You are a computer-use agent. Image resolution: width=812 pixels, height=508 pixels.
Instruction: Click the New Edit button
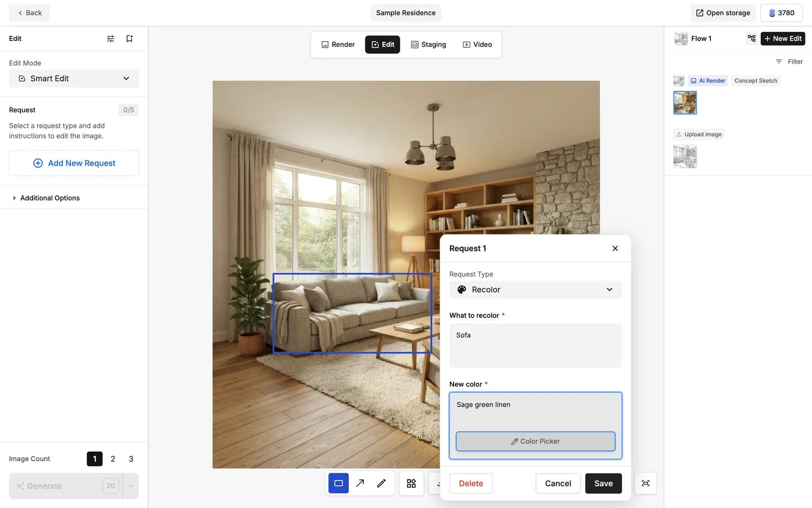point(783,39)
